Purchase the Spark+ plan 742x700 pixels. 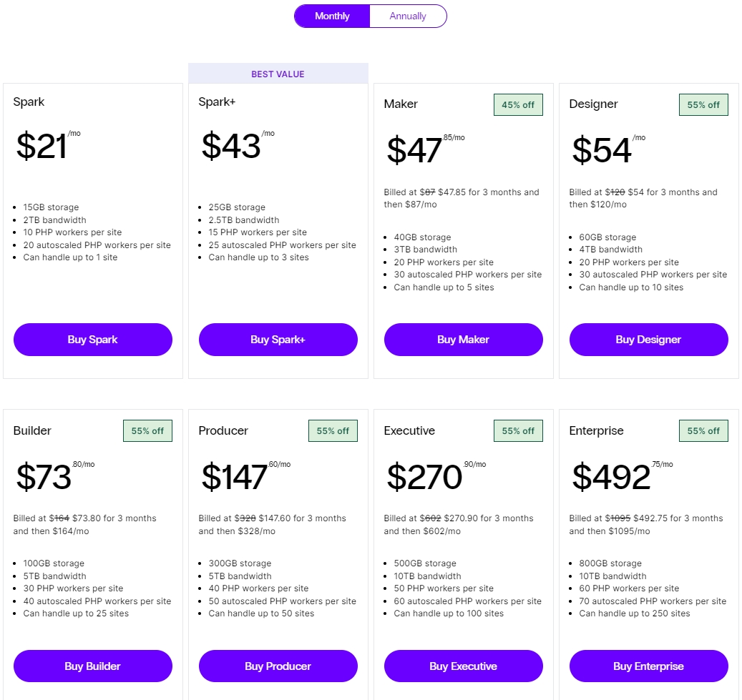tap(278, 340)
